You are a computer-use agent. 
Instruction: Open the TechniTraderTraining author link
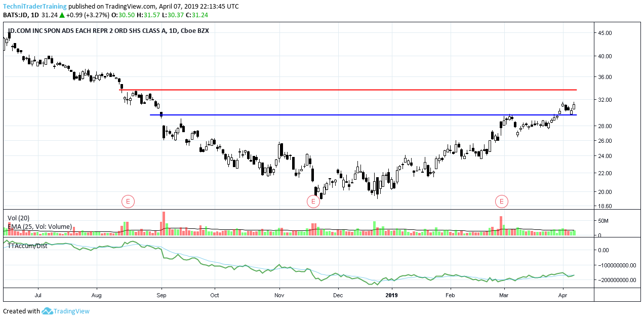tap(35, 7)
